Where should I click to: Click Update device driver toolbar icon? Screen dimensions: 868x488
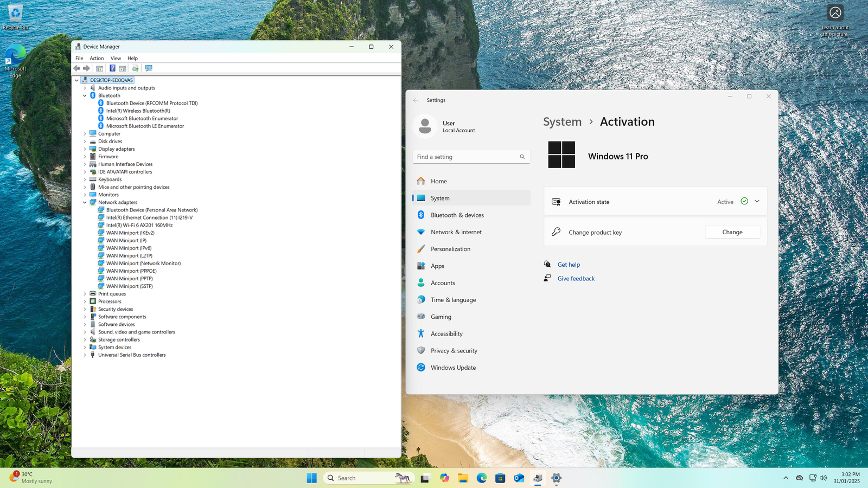136,68
